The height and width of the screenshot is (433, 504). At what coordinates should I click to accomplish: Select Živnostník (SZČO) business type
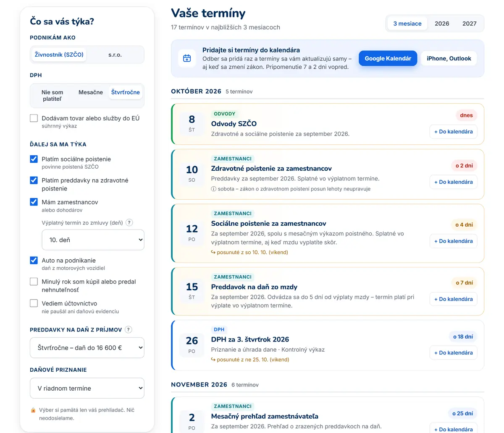pyautogui.click(x=59, y=55)
